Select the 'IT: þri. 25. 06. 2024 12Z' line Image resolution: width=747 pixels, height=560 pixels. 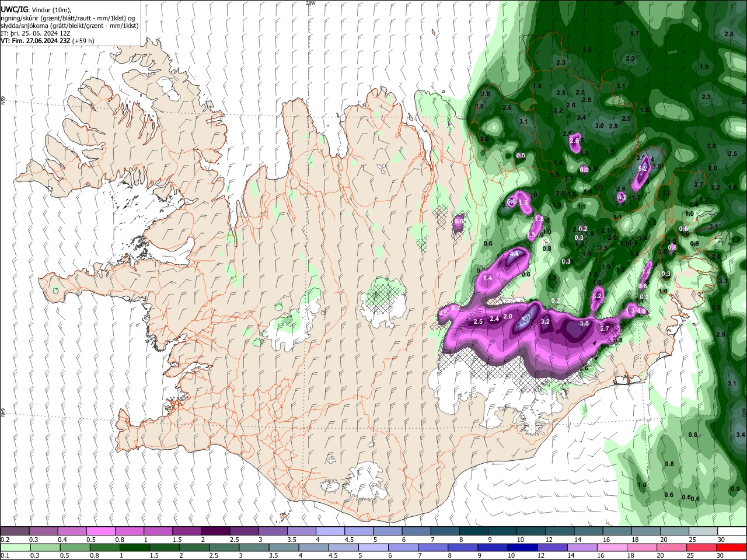click(x=36, y=33)
